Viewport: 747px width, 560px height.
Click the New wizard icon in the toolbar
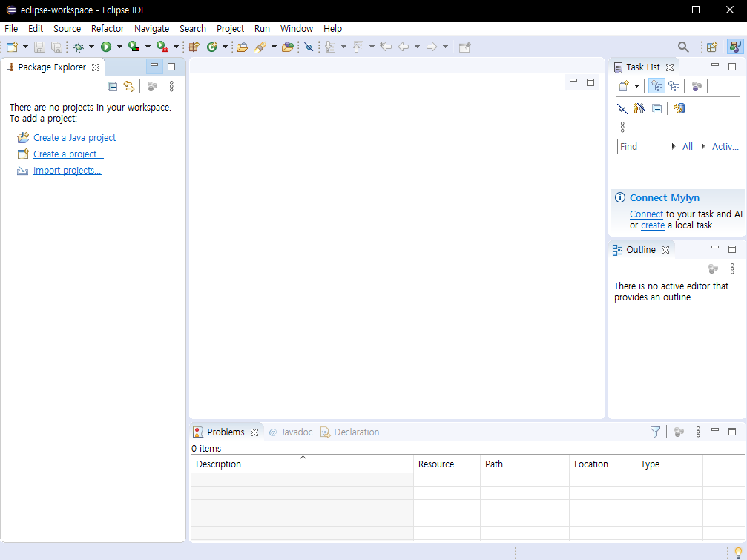coord(13,47)
